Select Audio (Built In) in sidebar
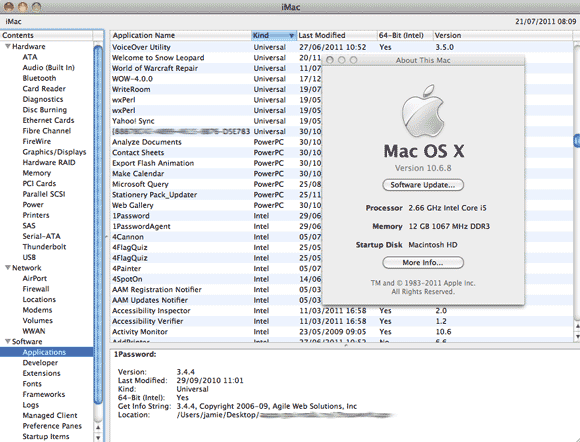This screenshot has height=442, width=580. [48, 67]
